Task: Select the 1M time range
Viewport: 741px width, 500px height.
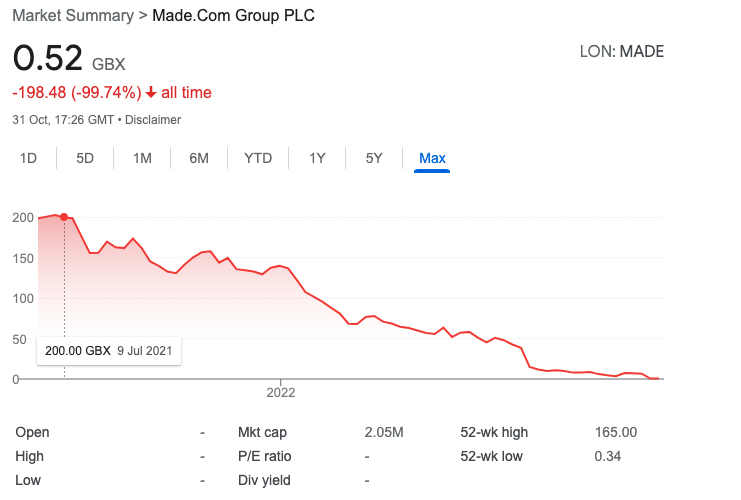Action: [x=142, y=158]
